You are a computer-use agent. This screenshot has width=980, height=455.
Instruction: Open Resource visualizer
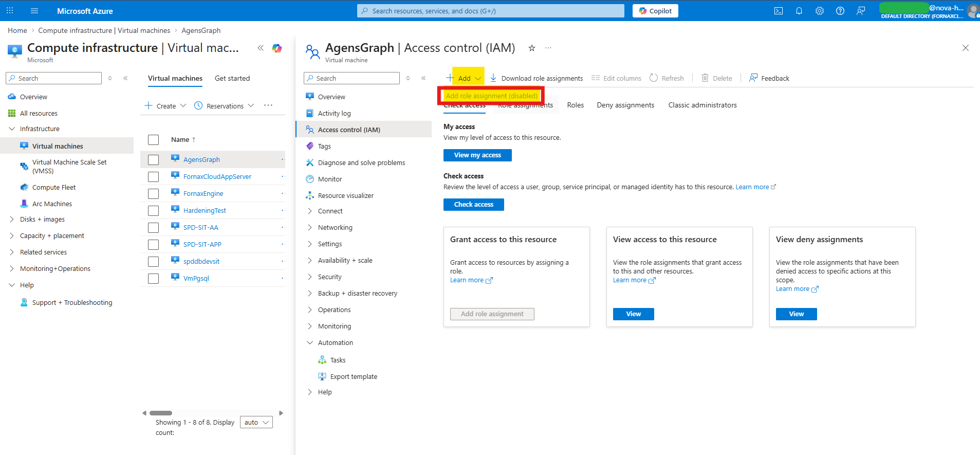(345, 195)
